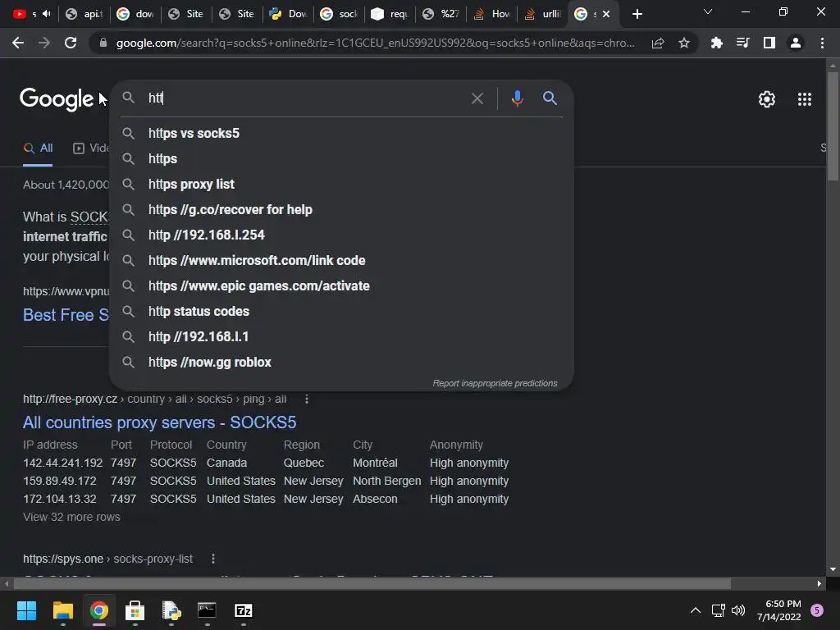840x630 pixels.
Task: Click 'View 32 more rows' link
Action: click(71, 517)
